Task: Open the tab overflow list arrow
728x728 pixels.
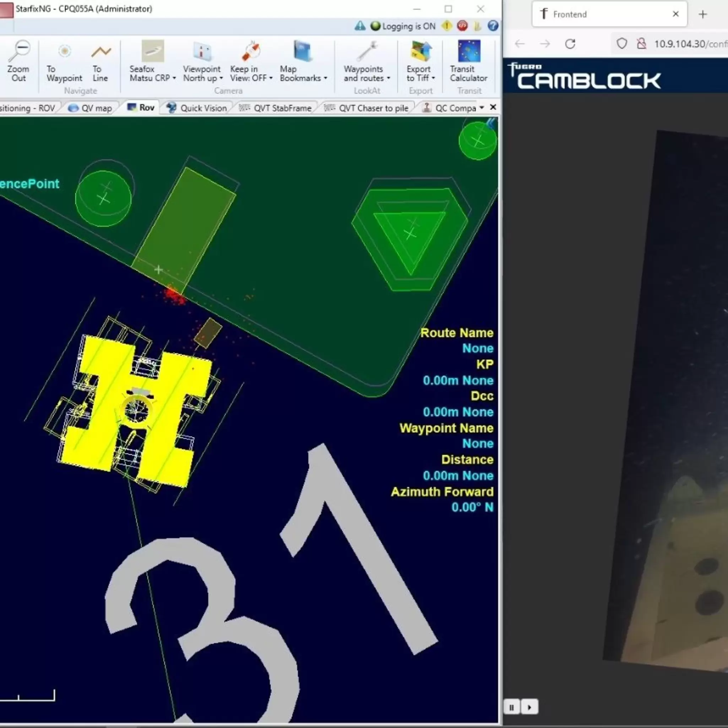Action: click(482, 108)
